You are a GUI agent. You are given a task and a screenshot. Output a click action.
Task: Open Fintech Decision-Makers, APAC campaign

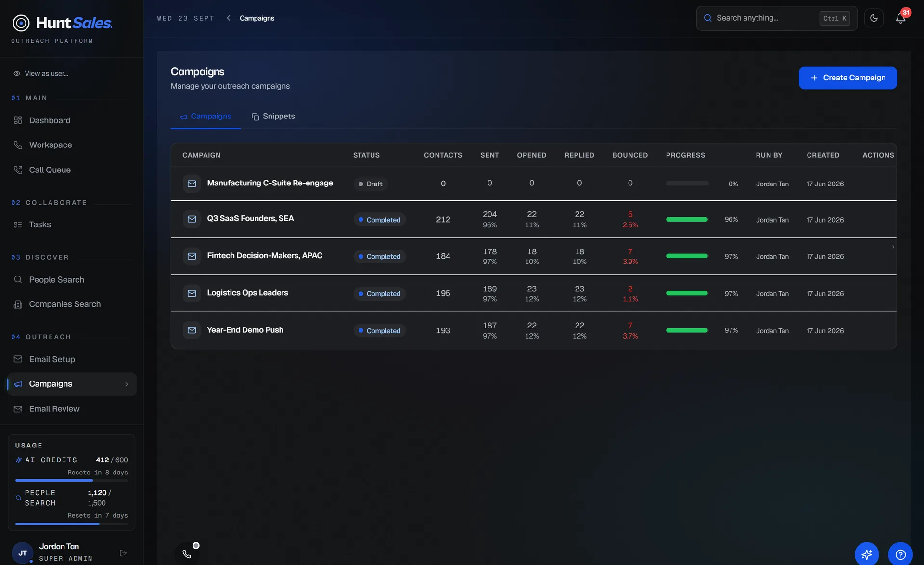(x=265, y=255)
